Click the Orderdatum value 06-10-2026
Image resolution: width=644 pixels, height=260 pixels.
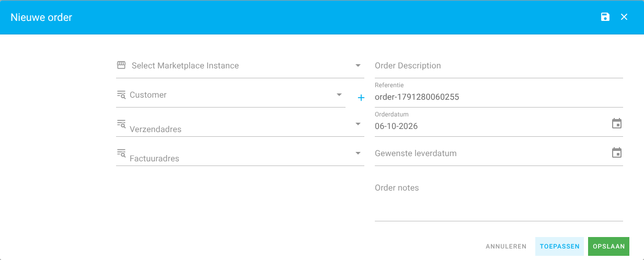click(396, 126)
